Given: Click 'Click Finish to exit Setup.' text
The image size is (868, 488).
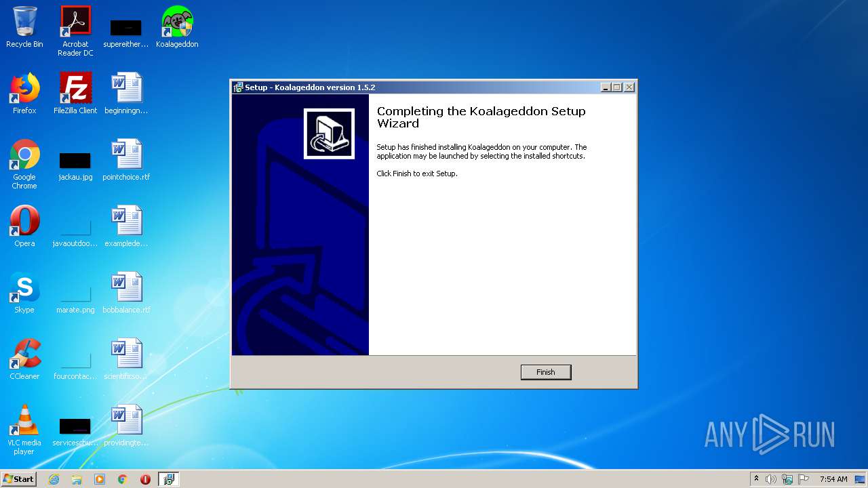Looking at the screenshot, I should click(x=417, y=174).
